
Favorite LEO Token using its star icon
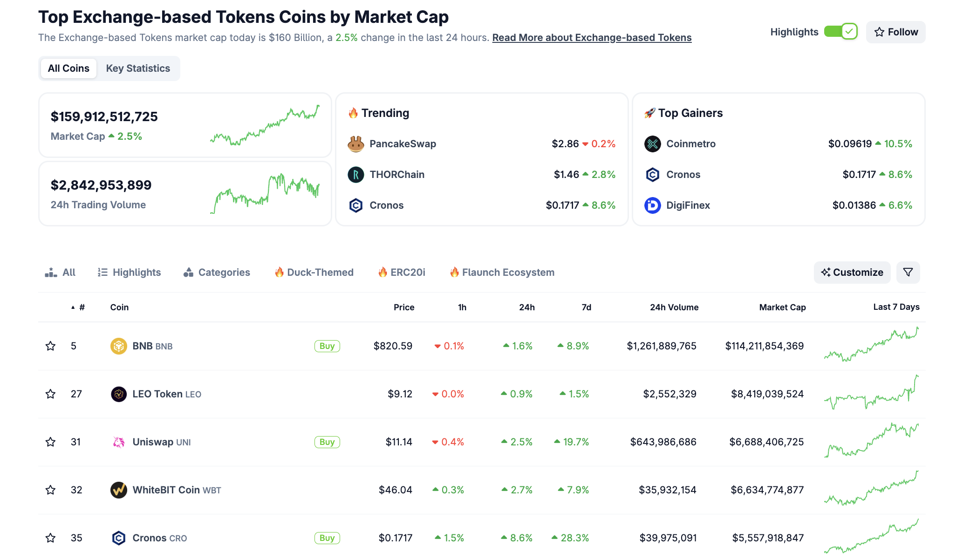(x=50, y=394)
